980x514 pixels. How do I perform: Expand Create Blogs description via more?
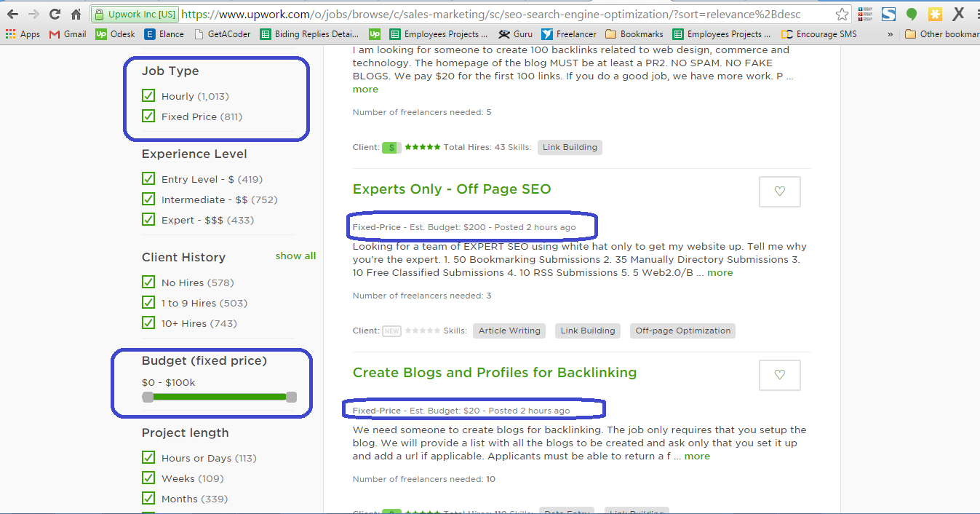tap(697, 456)
